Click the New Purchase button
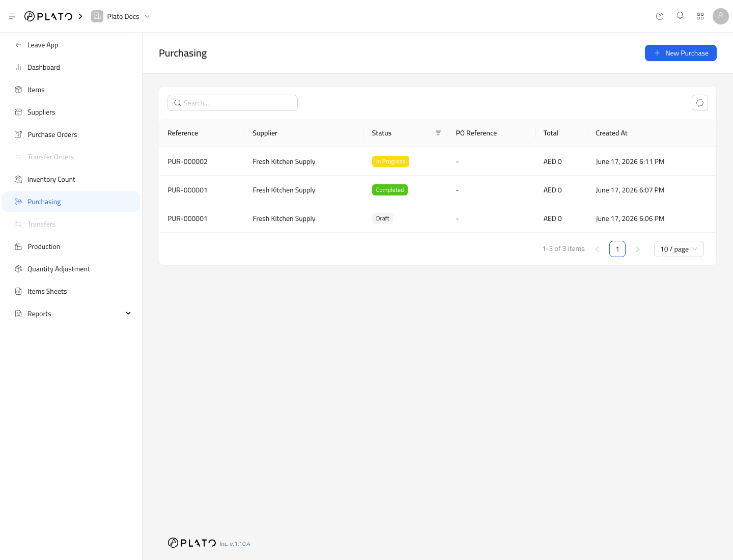 (681, 53)
